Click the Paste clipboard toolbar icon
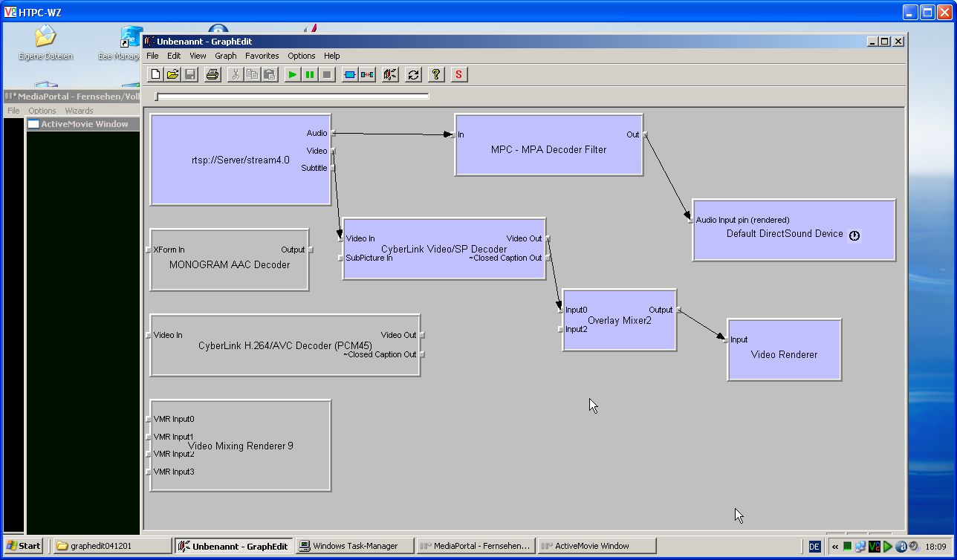The image size is (957, 560). pos(269,74)
